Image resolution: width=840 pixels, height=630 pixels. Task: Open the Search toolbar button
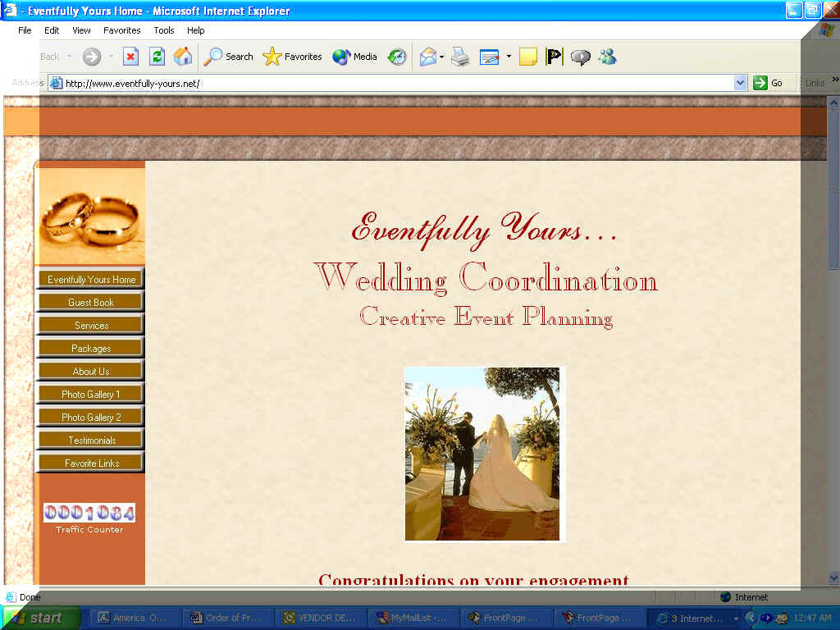pyautogui.click(x=229, y=57)
